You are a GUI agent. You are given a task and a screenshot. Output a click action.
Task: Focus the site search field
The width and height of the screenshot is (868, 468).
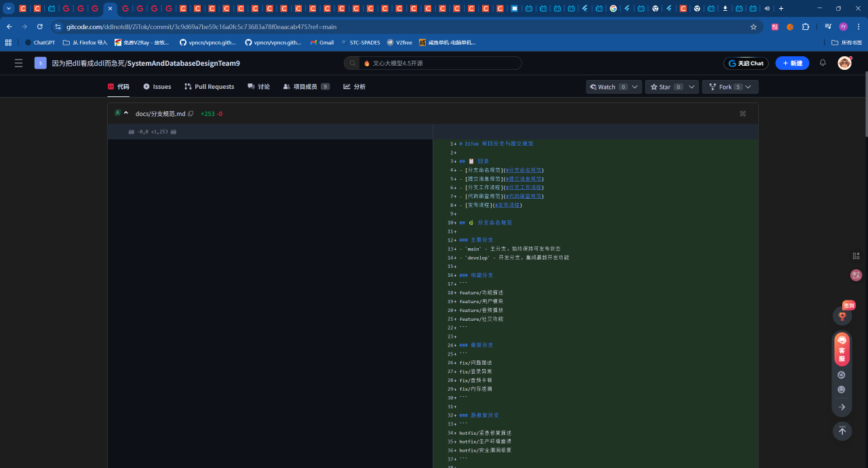tap(433, 63)
